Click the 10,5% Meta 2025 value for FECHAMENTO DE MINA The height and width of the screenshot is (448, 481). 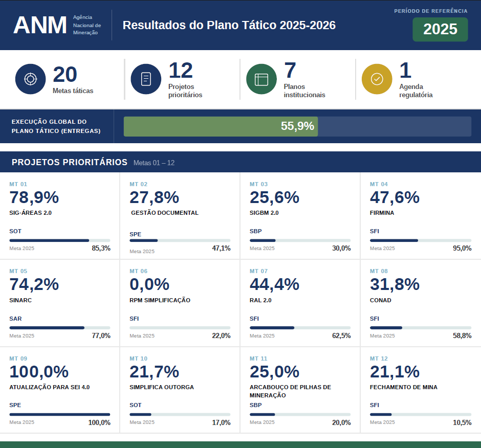pyautogui.click(x=462, y=422)
